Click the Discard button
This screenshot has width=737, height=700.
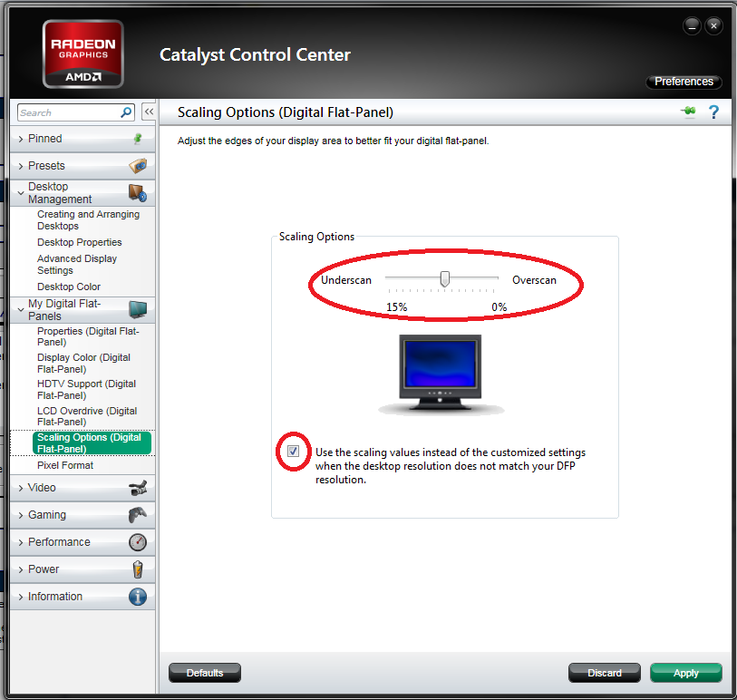(605, 673)
